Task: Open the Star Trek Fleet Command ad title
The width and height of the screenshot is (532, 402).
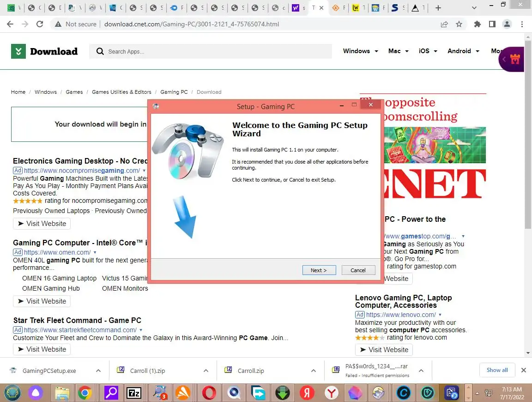Action: click(77, 320)
